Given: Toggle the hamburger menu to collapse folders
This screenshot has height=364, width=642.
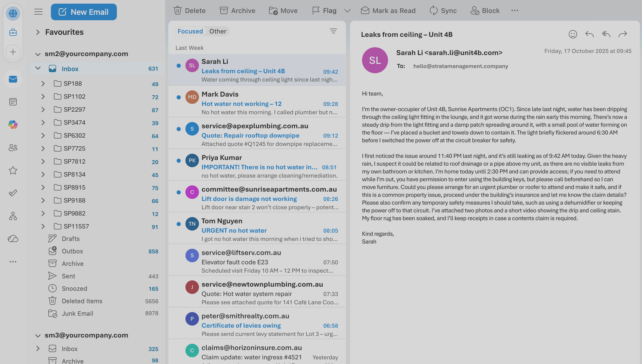Looking at the screenshot, I should [38, 12].
